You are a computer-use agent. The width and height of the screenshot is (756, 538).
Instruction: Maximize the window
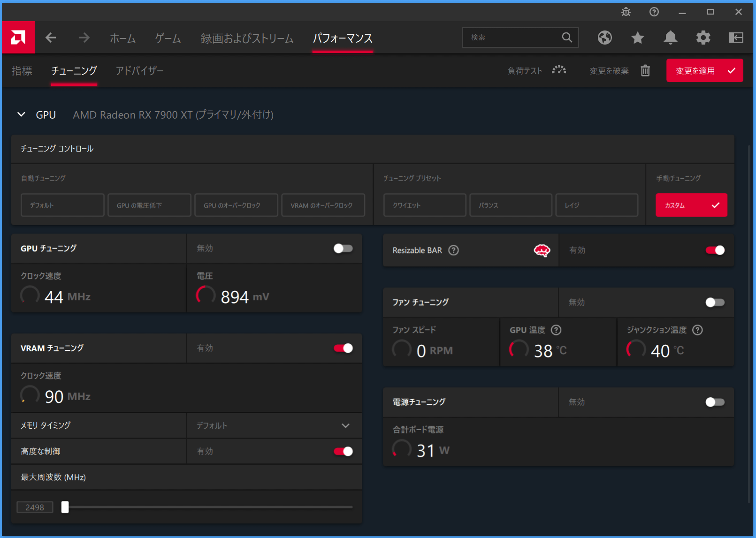pos(710,12)
